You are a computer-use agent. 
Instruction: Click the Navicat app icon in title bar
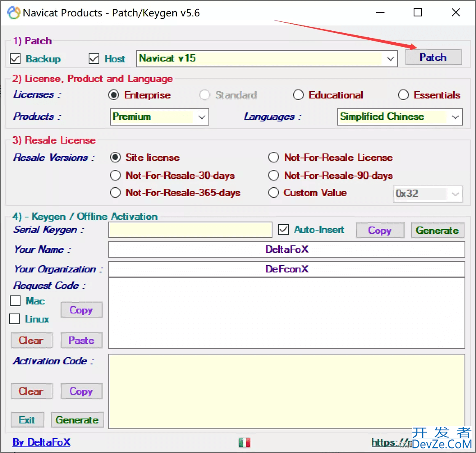click(14, 13)
